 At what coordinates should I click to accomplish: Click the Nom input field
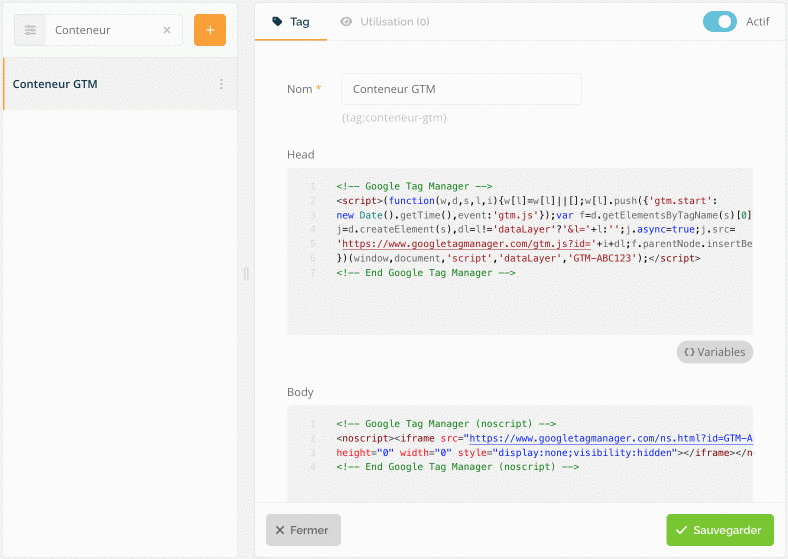(461, 89)
